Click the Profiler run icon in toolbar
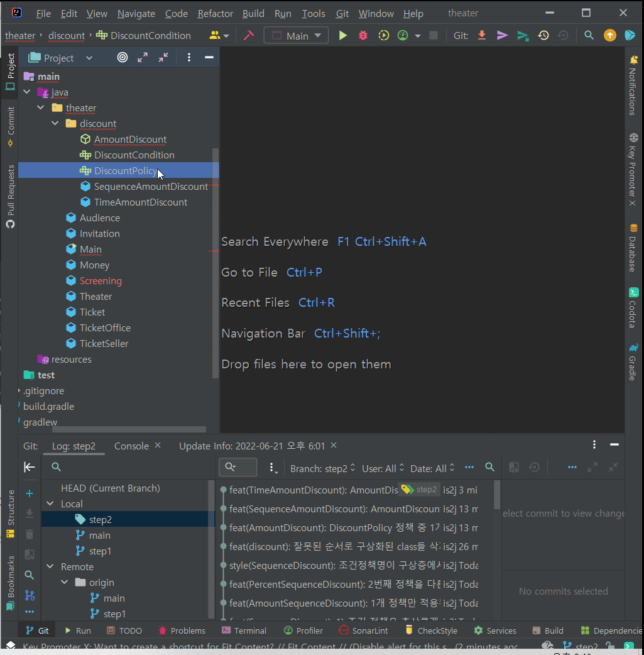 pos(403,35)
